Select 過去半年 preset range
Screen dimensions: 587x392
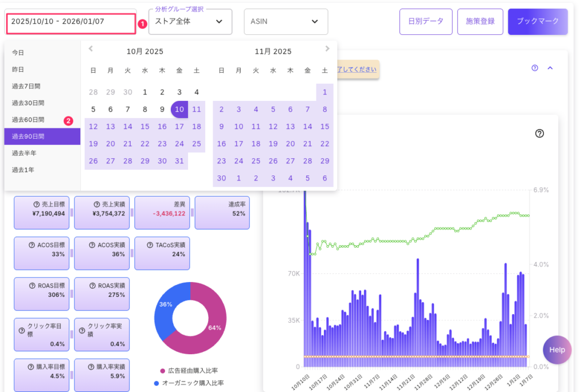[x=24, y=153]
